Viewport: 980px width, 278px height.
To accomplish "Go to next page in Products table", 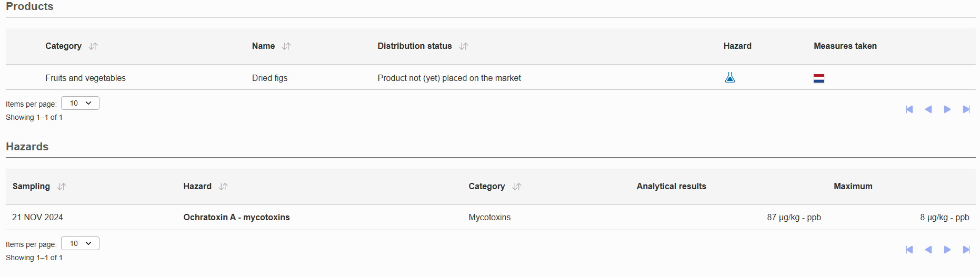I will click(x=947, y=109).
